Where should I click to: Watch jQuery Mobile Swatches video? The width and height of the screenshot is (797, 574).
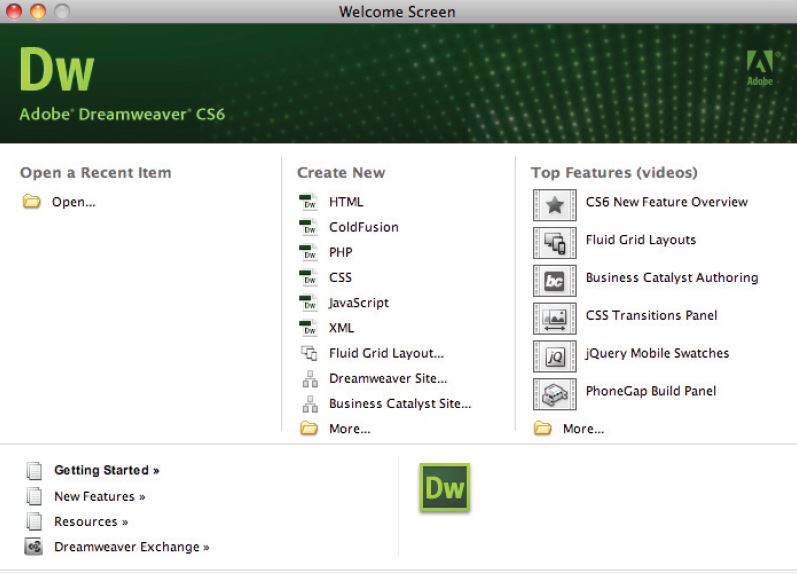pyautogui.click(x=657, y=353)
